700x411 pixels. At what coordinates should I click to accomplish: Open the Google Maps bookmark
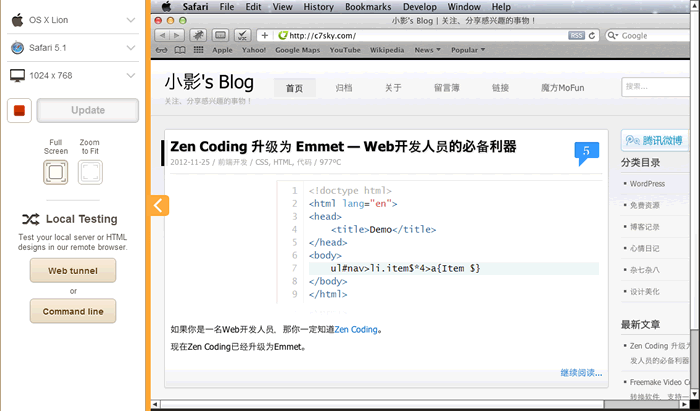[298, 50]
